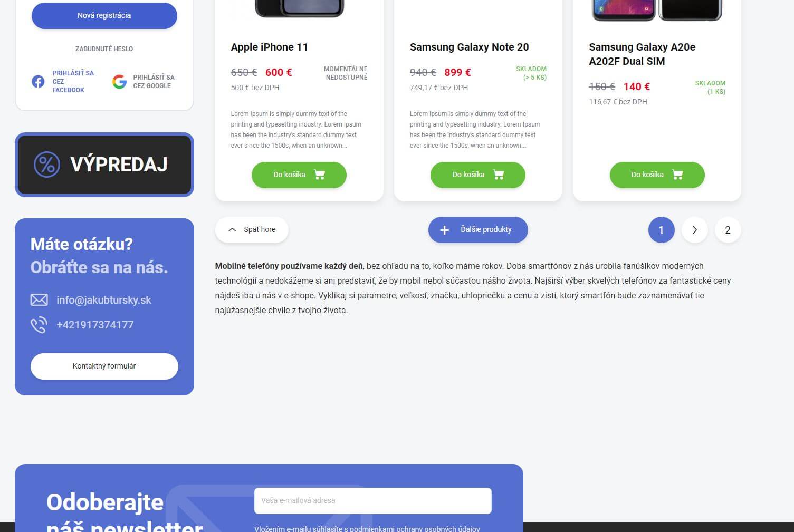Open the ZABUDNUTÉ HESLO link
The height and width of the screenshot is (532, 794).
(x=104, y=49)
